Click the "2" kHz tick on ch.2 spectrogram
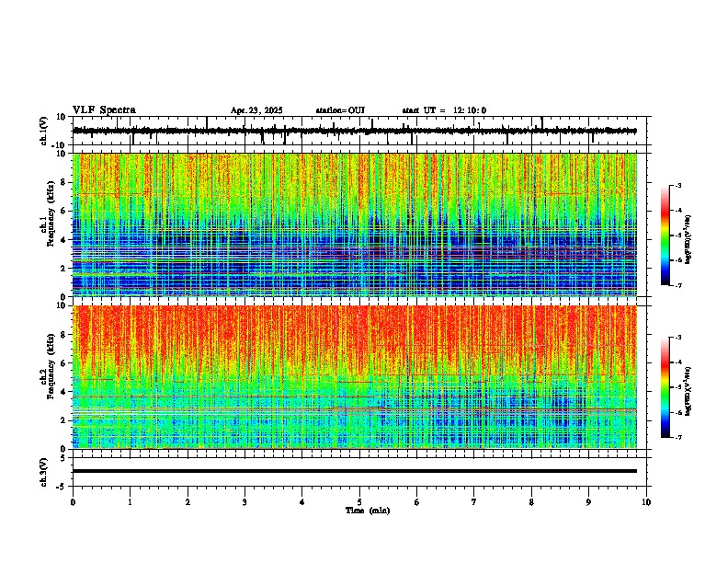 [x=65, y=420]
